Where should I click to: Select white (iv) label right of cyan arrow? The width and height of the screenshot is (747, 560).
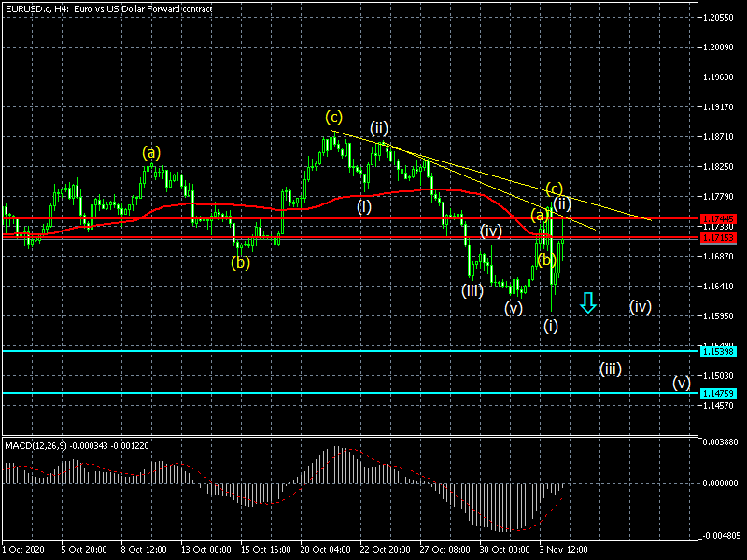pos(640,305)
